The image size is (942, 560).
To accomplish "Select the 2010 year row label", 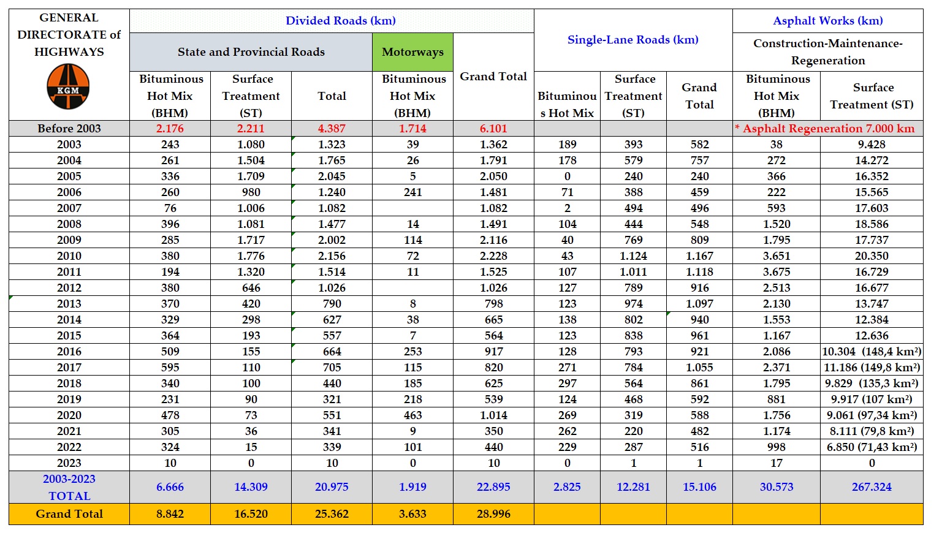I will coord(69,256).
